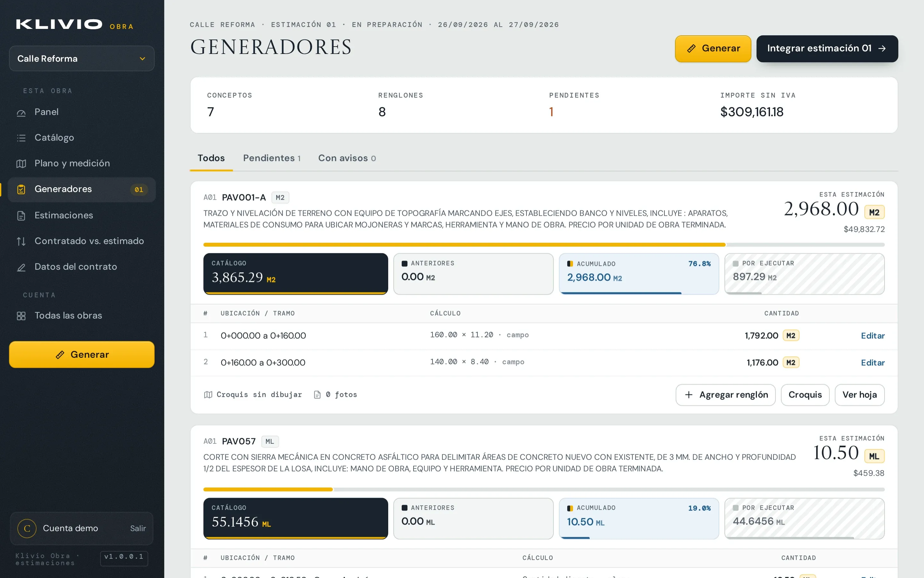Screen dimensions: 924x578
Task: Open the Calle Reforma project dropdown
Action: tap(81, 58)
